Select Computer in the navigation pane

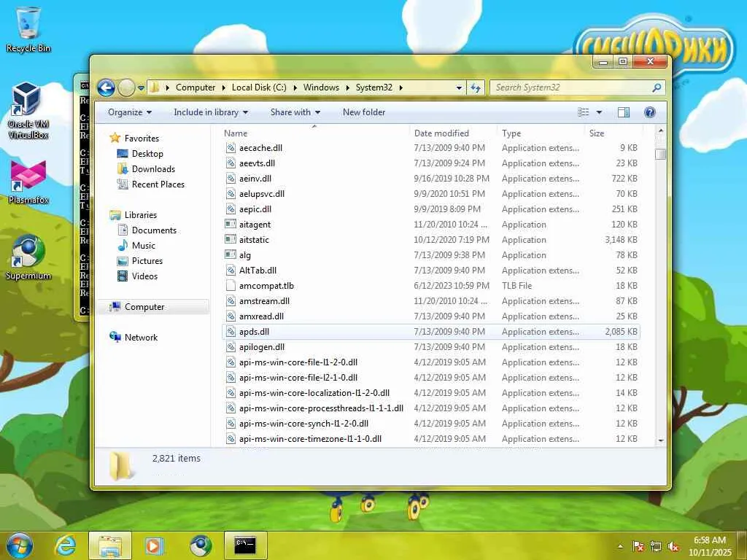(144, 307)
